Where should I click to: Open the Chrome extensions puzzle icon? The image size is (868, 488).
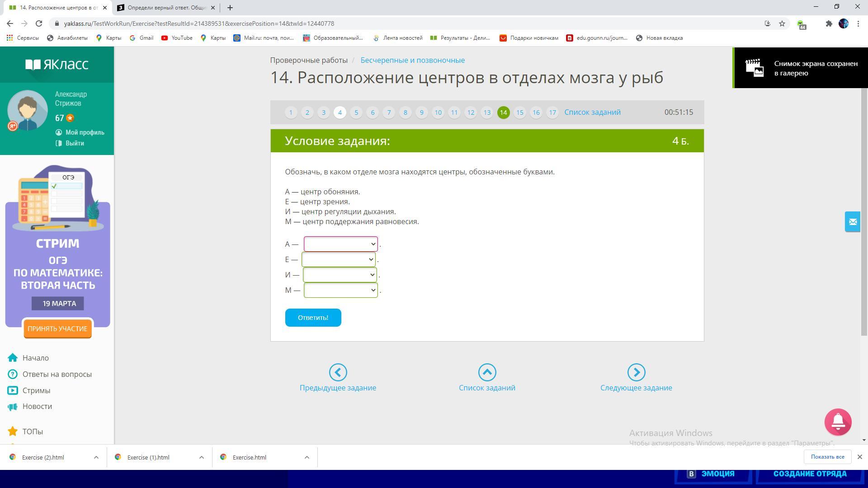(829, 23)
